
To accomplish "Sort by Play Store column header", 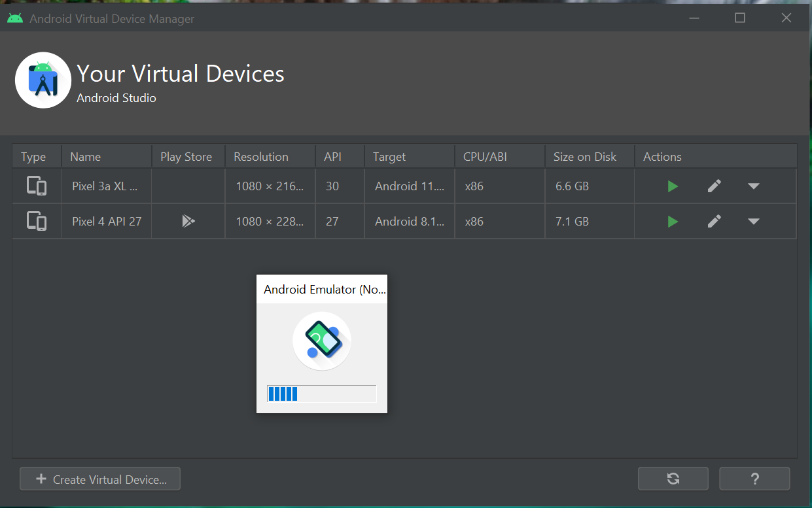I will 188,157.
